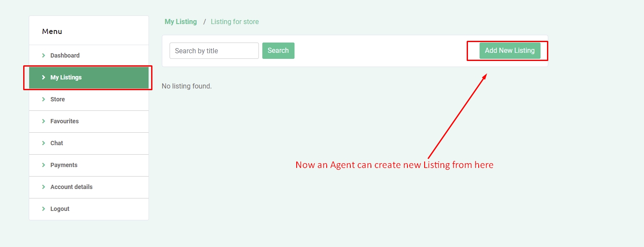
Task: Click the 'No listing found.' text
Action: coord(187,86)
